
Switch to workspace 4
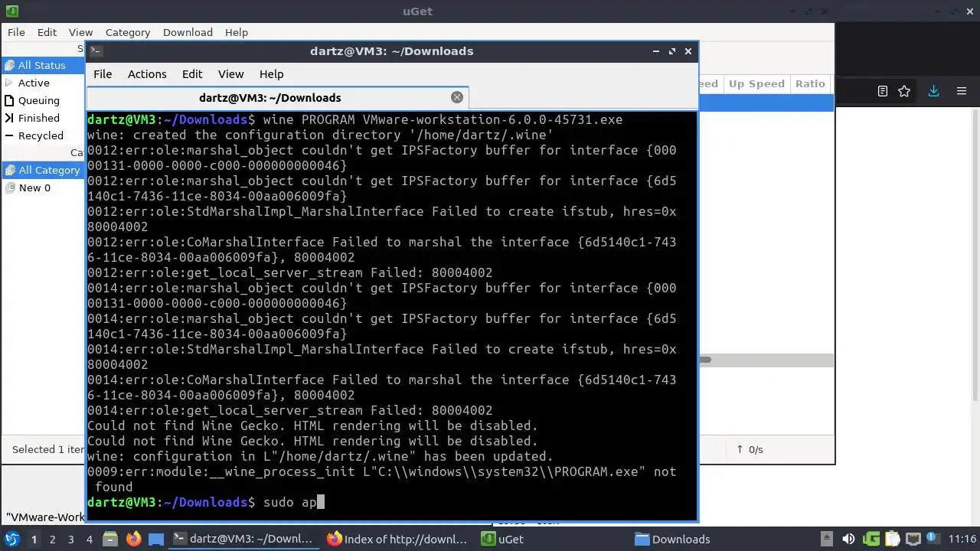point(89,539)
